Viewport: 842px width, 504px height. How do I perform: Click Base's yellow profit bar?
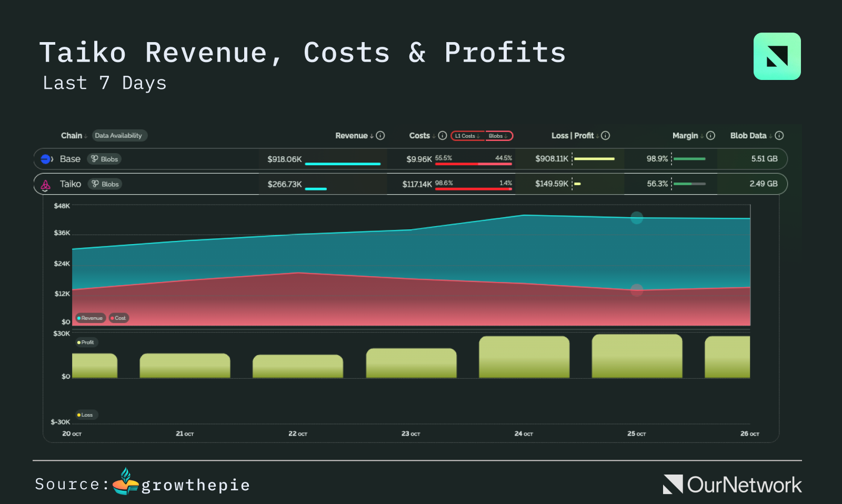pos(595,158)
